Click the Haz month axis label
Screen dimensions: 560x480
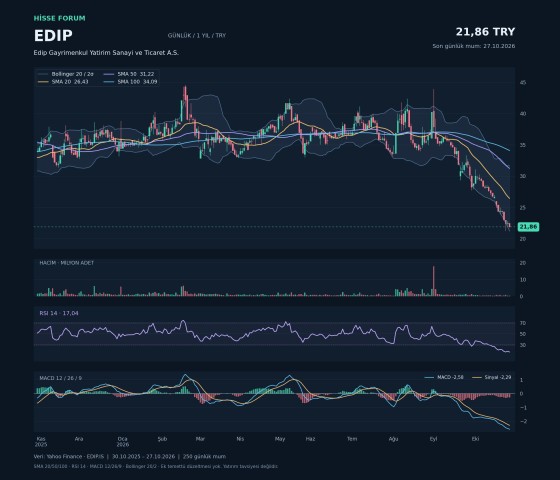point(310,439)
